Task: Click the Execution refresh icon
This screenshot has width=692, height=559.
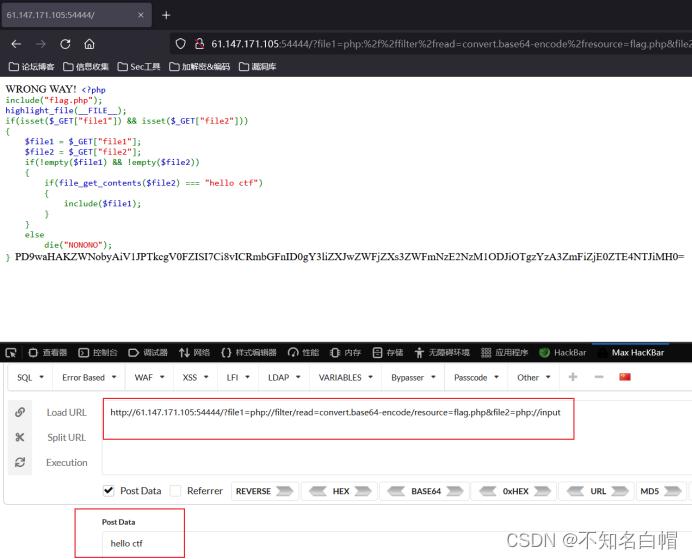Action: pyautogui.click(x=20, y=462)
